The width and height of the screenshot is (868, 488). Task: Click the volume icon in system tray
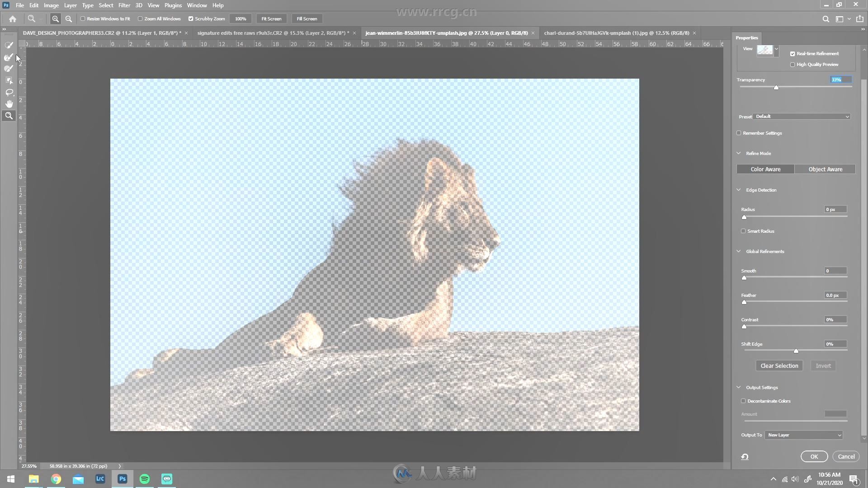tap(795, 479)
